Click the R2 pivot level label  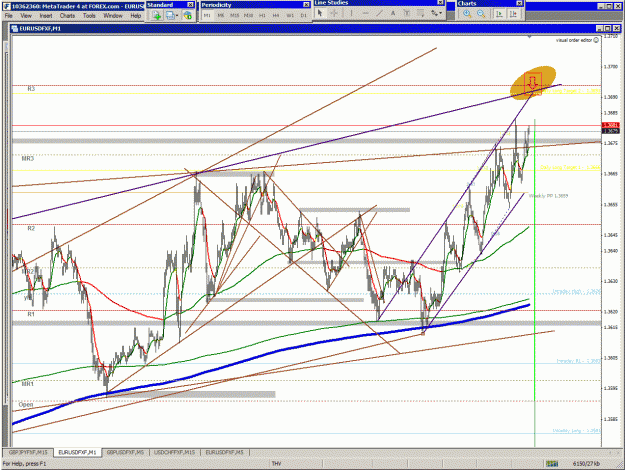31,228
